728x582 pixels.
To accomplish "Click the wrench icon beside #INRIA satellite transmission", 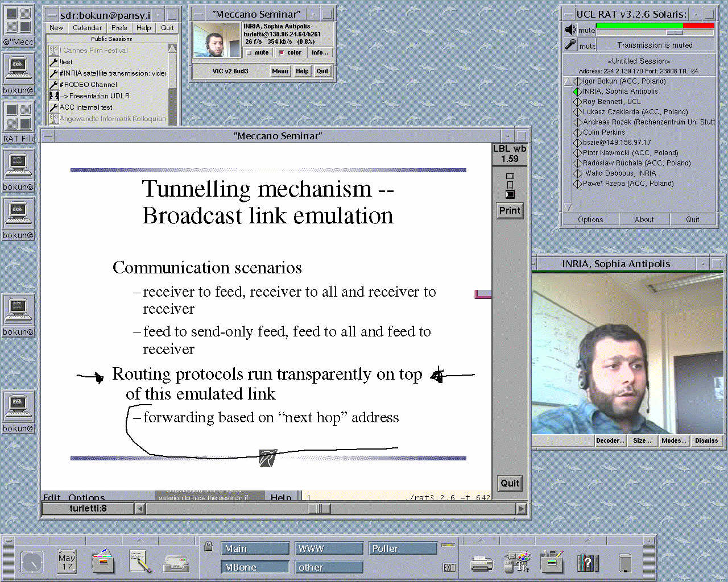I will click(54, 73).
